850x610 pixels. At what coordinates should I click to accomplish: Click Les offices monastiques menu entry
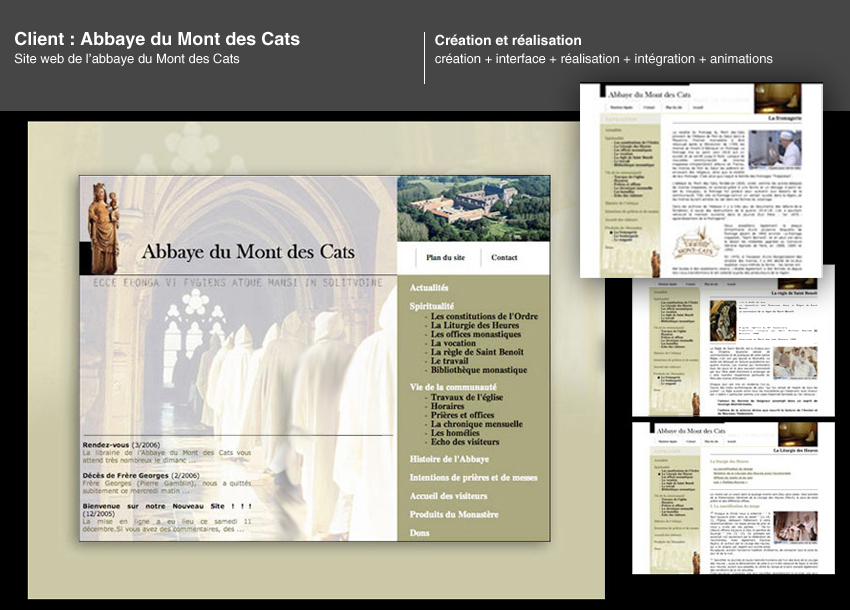[475, 334]
